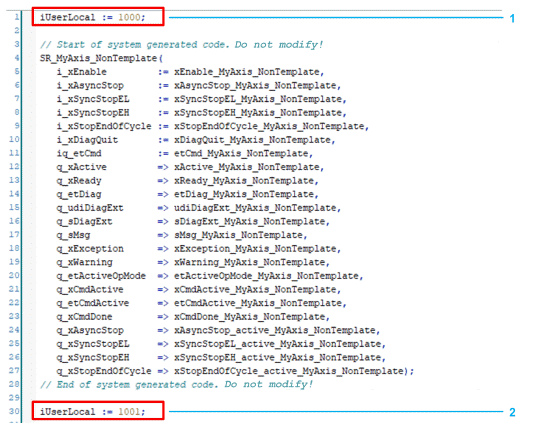Click the iq_etCmd parameter
Viewport: 555px width, 423px height.
(x=79, y=153)
